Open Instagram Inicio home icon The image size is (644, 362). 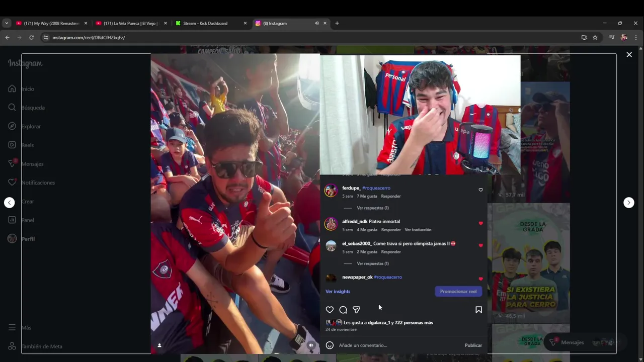12,88
